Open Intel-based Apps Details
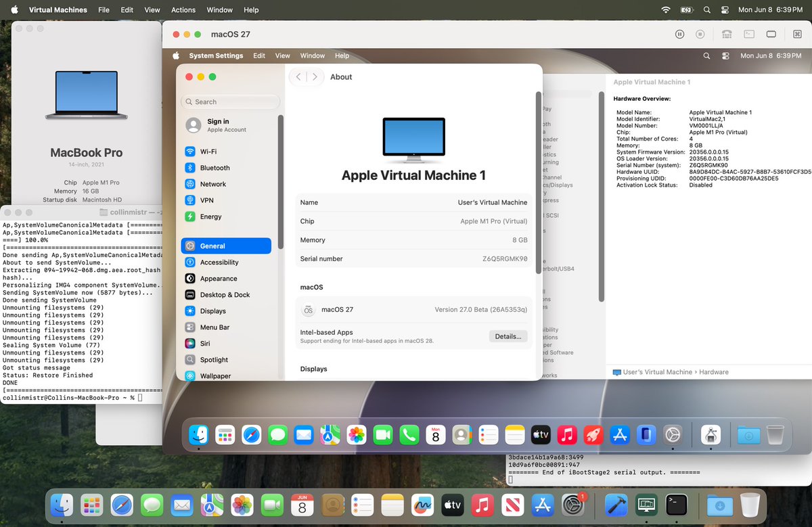The width and height of the screenshot is (812, 527). point(507,336)
